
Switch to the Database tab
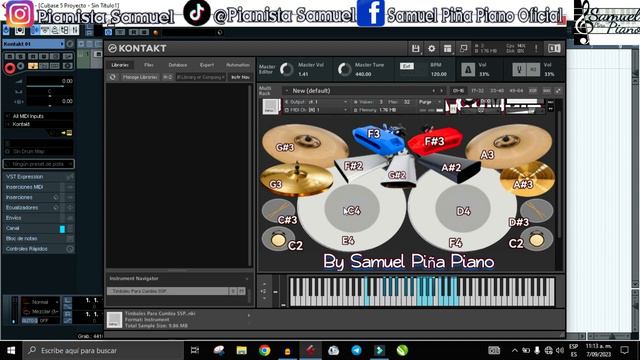[x=178, y=65]
